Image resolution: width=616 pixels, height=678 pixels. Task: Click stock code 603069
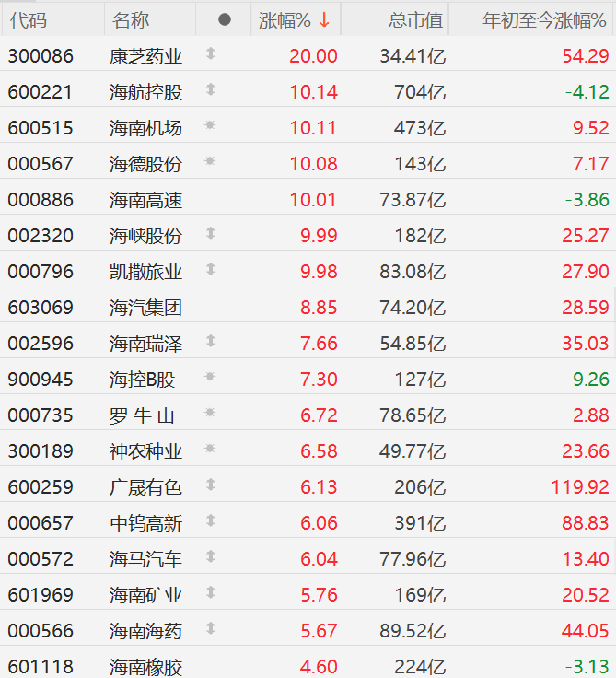tap(41, 308)
